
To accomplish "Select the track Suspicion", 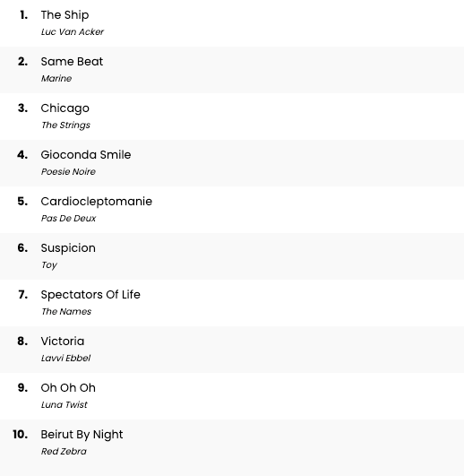I will pyautogui.click(x=68, y=248).
